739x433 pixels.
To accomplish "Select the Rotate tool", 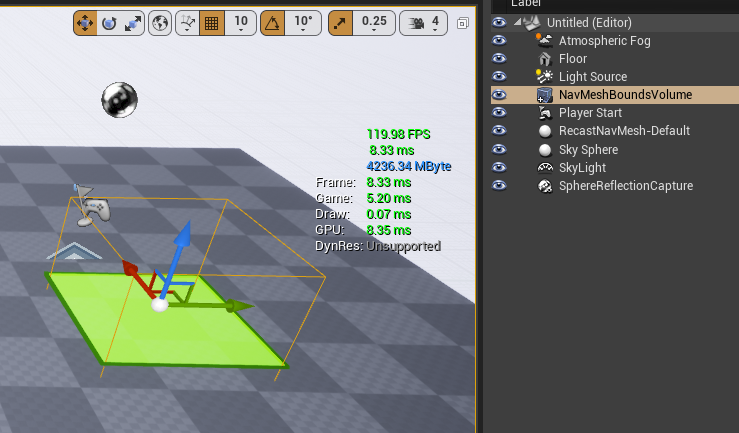I will 109,23.
